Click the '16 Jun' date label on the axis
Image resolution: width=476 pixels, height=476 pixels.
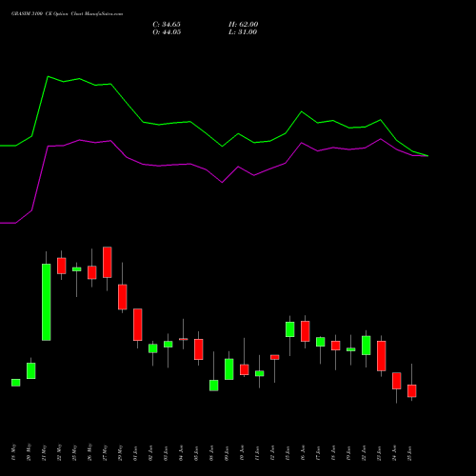point(303,453)
